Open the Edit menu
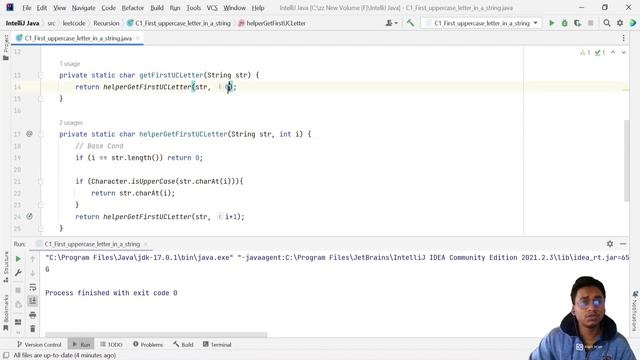 point(42,8)
